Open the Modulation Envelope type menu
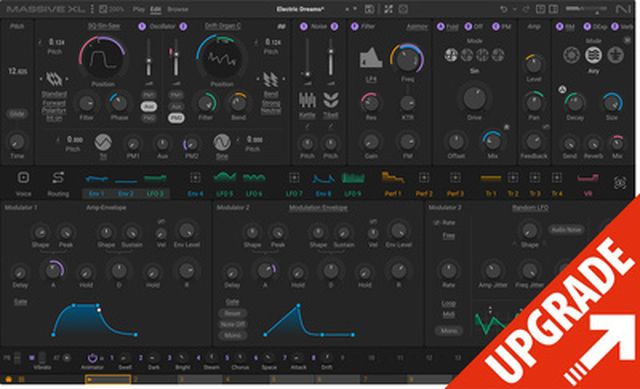 [318, 208]
